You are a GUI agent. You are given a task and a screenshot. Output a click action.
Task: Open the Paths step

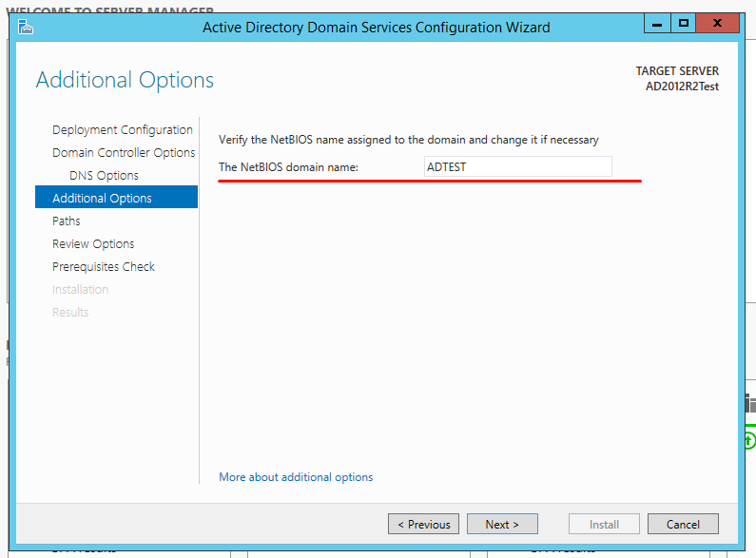coord(66,221)
